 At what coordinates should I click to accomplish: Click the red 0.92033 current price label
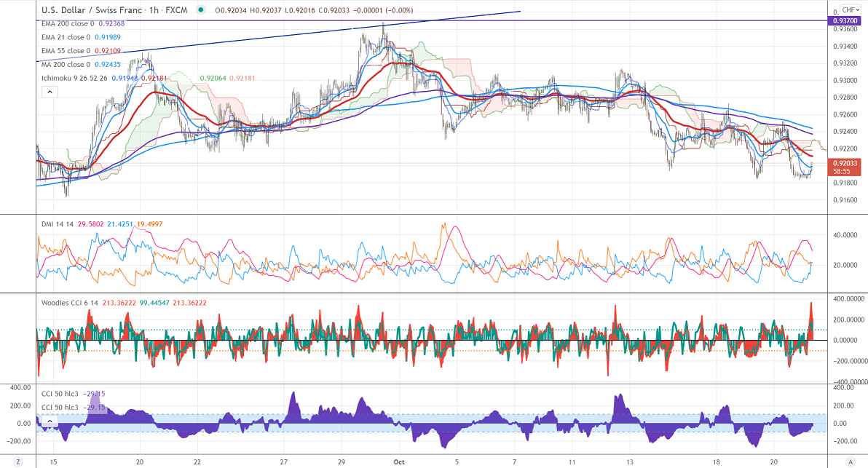click(845, 167)
